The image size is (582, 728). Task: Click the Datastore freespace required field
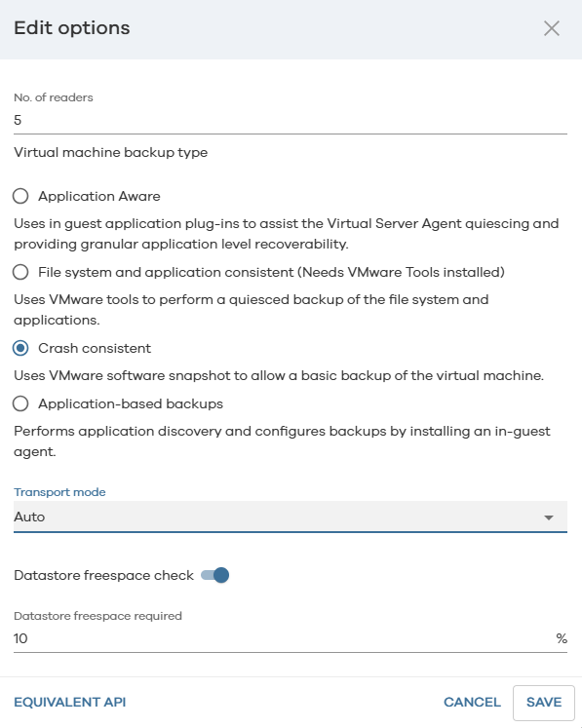[284, 638]
